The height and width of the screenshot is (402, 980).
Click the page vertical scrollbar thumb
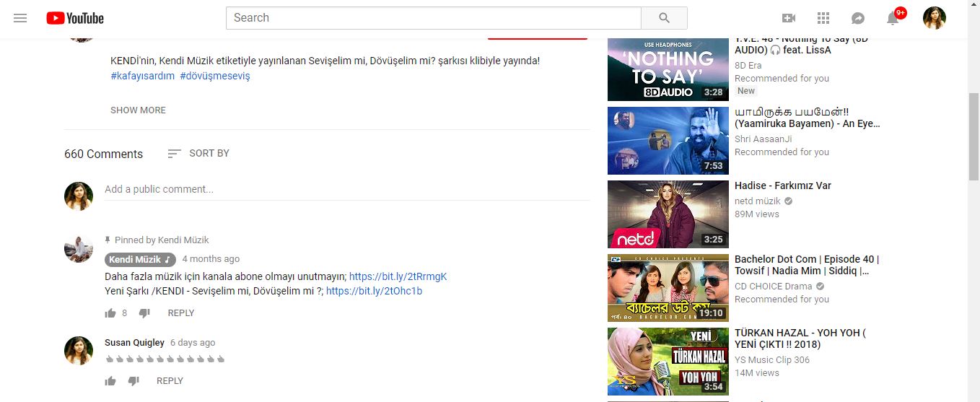coord(974,137)
